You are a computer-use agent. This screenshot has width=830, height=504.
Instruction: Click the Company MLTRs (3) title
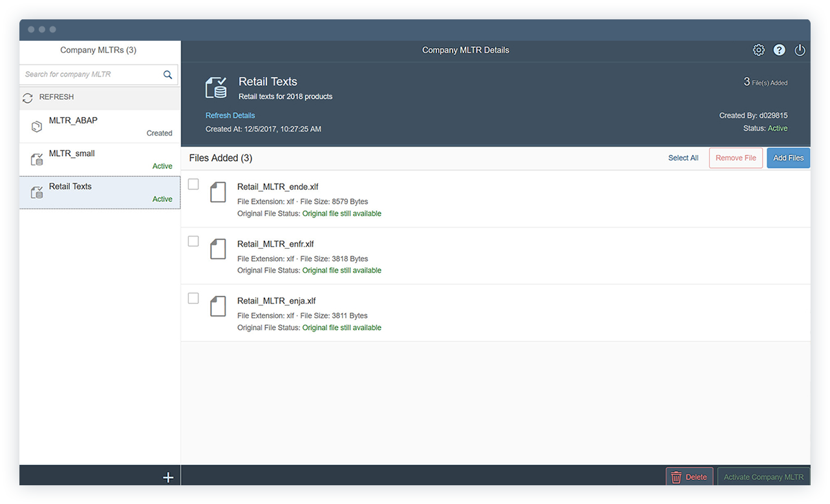98,50
